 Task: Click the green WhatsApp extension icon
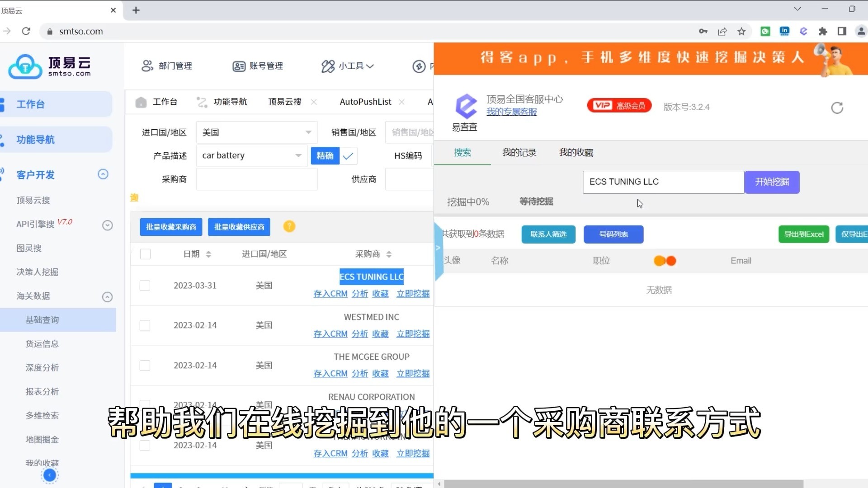point(765,31)
